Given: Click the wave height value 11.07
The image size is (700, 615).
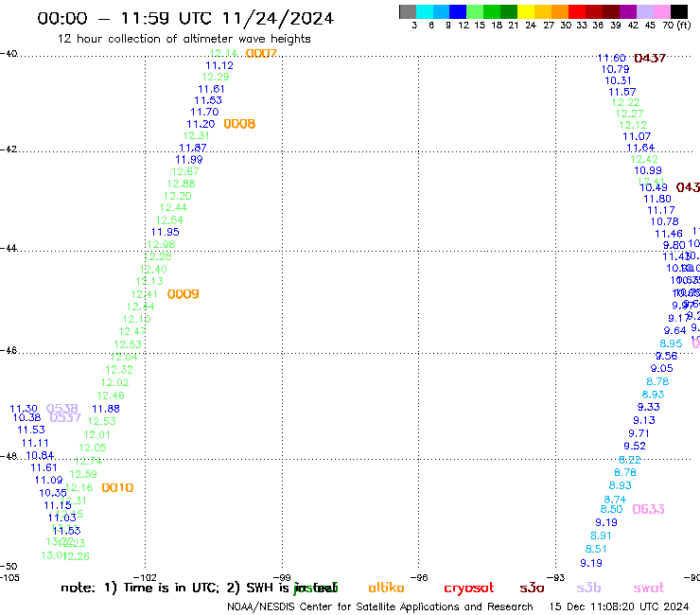Looking at the screenshot, I should (637, 136).
